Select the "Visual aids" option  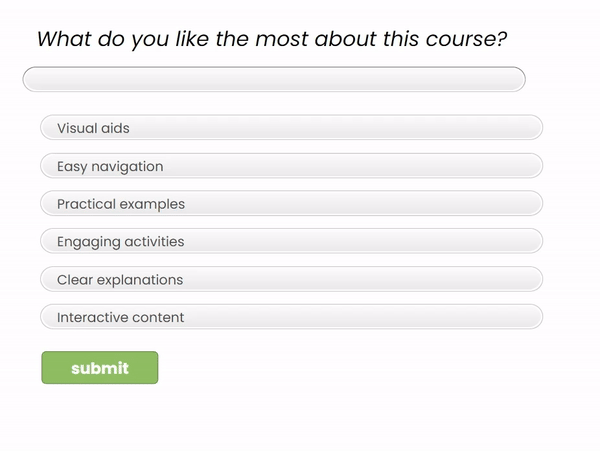(291, 128)
